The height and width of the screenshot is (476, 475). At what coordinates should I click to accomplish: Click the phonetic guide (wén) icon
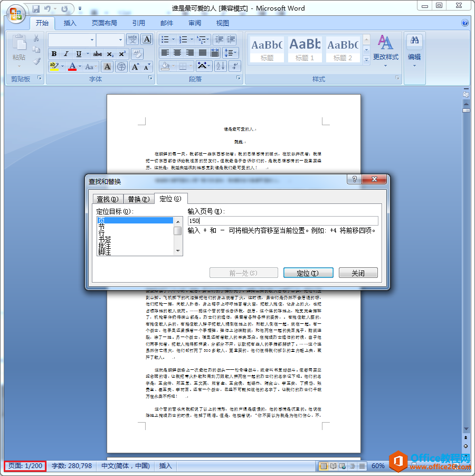tap(132, 40)
